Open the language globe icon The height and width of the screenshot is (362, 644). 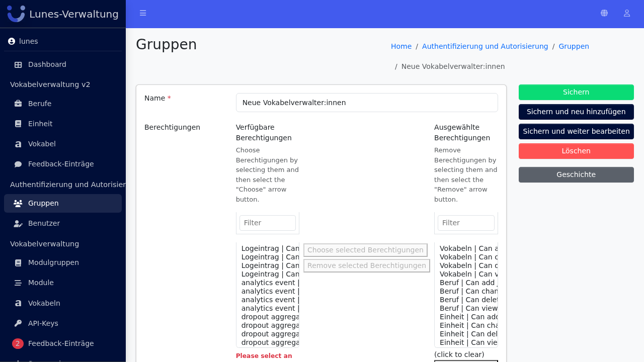pyautogui.click(x=604, y=13)
